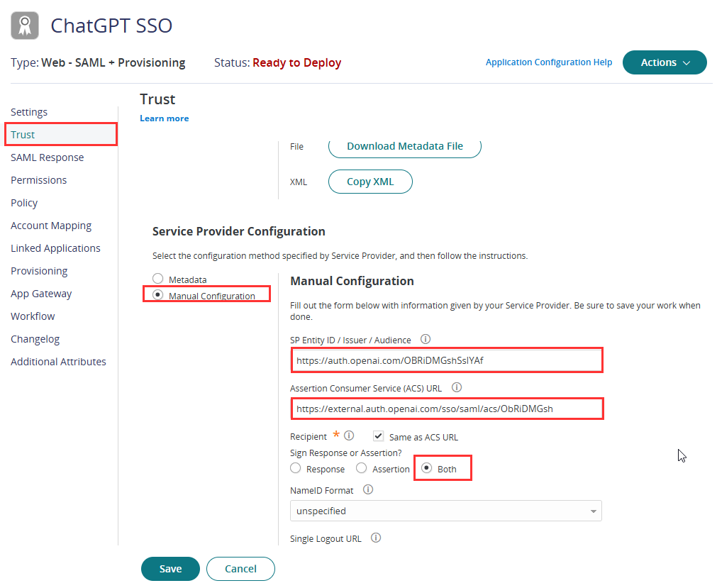
Task: Click info icon next to ACS URL label
Action: pos(456,388)
